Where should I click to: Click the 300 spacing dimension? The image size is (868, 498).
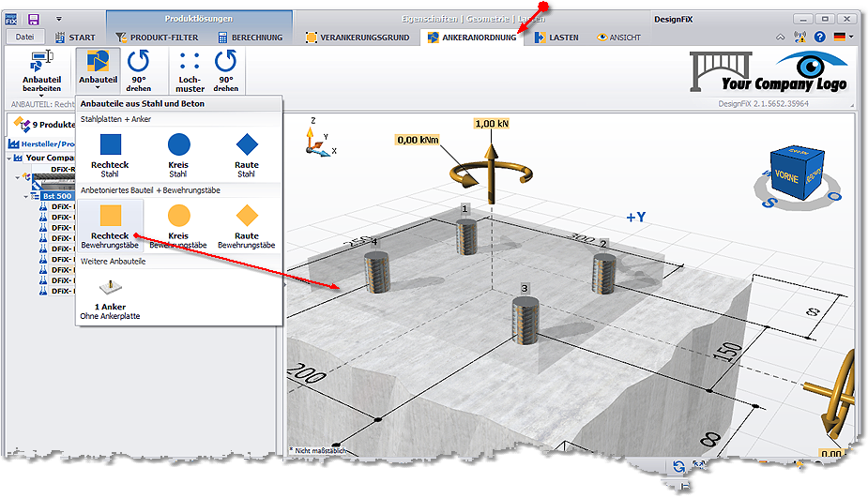tap(583, 238)
